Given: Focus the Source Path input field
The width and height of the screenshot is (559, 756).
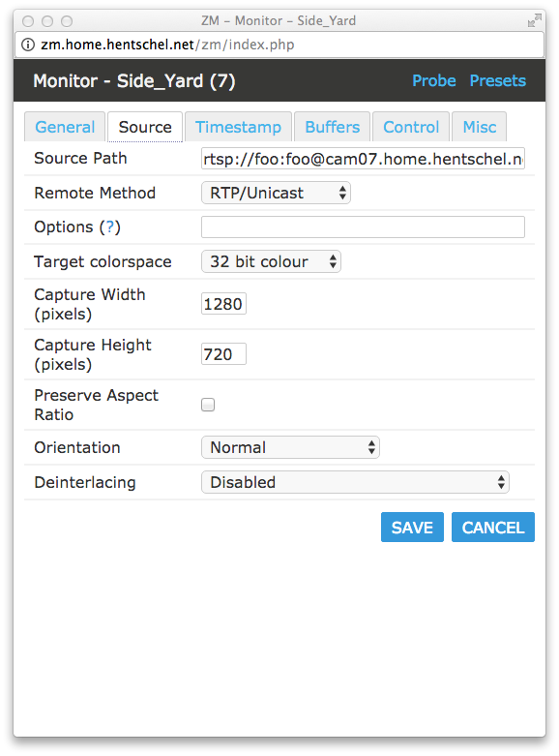Looking at the screenshot, I should (363, 159).
